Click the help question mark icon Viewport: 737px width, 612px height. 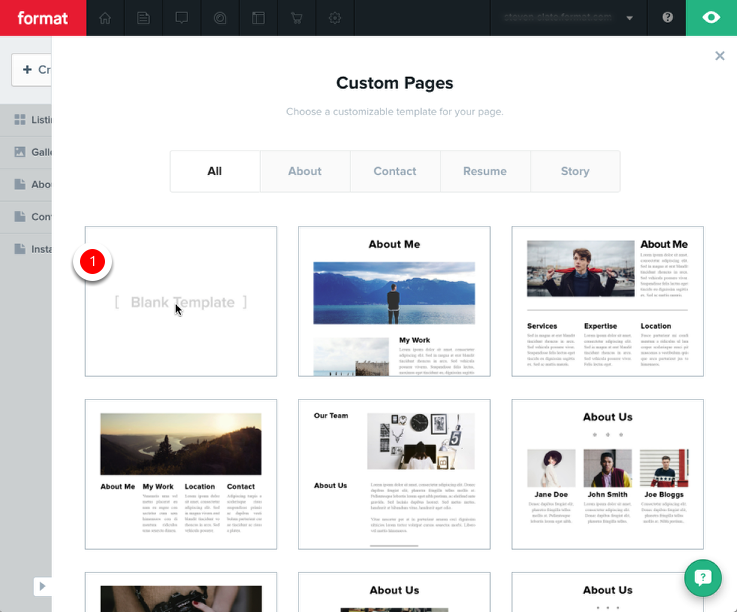click(667, 18)
